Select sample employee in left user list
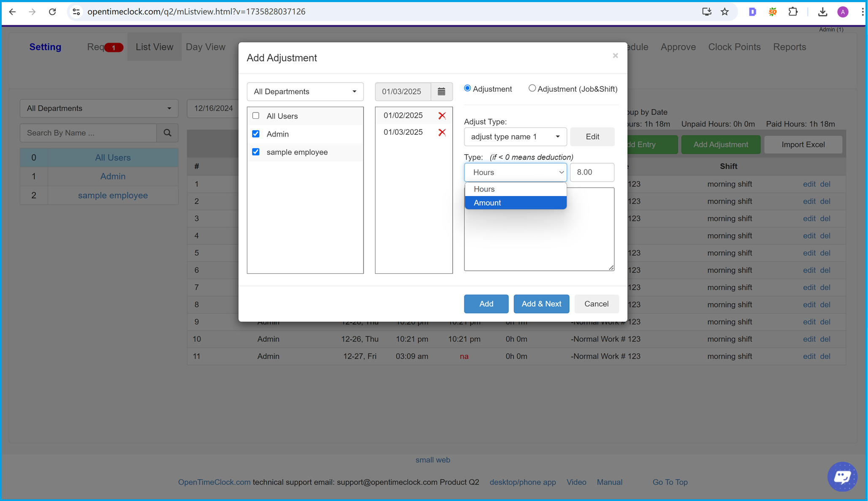The image size is (868, 501). (113, 196)
